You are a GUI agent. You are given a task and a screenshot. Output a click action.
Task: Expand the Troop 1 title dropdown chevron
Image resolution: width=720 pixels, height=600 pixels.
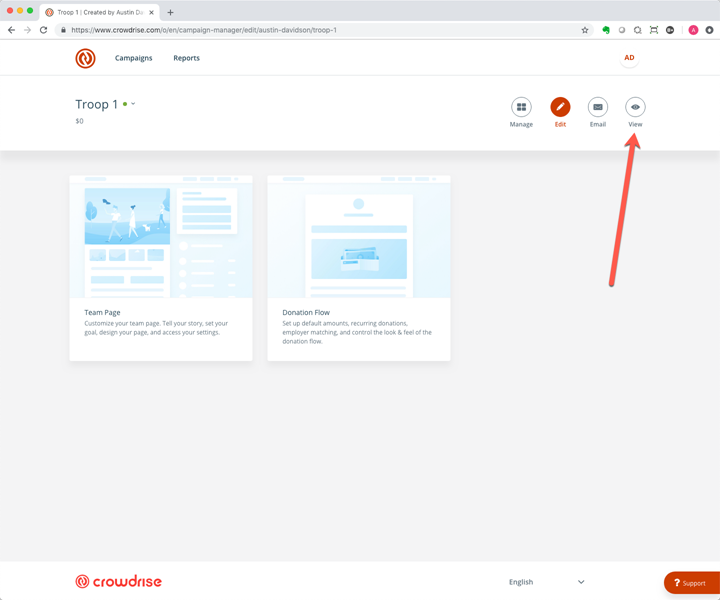click(x=133, y=104)
